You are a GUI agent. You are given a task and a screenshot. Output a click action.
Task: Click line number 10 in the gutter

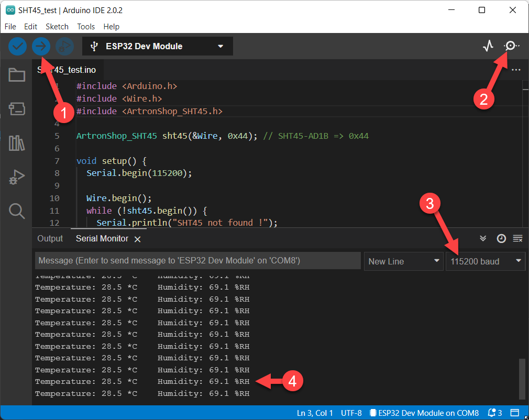pyautogui.click(x=54, y=198)
